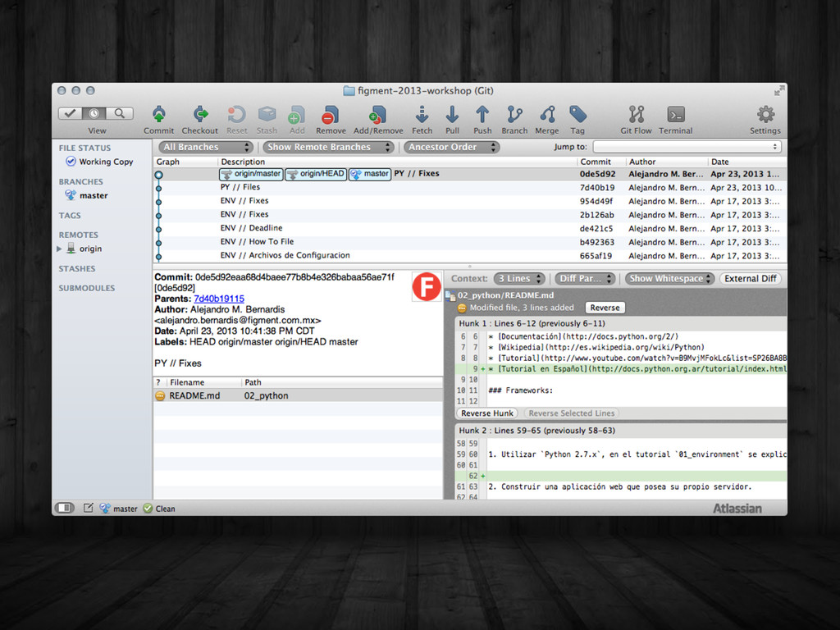Viewport: 840px width, 630px height.
Task: Expand the origin remote tree item
Action: (59, 249)
